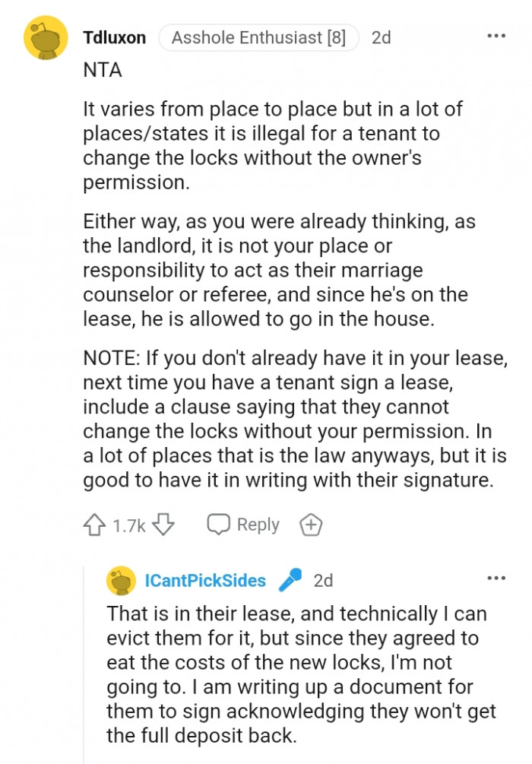Toggle an award via the plus circle
532x764 pixels.
coord(311,524)
